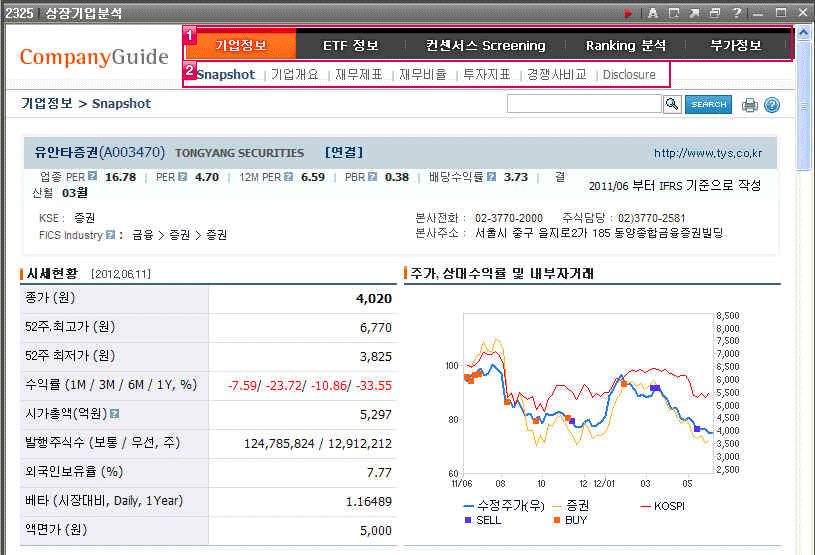Click the 본사전화 number 02-3770-2000
The image size is (815, 555).
click(x=509, y=218)
